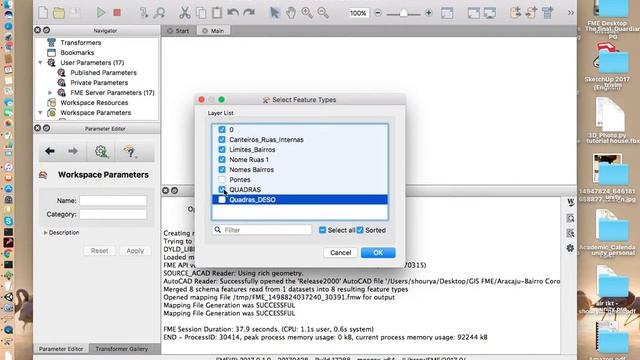Select Private Parameters in Navigator
Viewport: 640px width, 360px height.
click(99, 82)
